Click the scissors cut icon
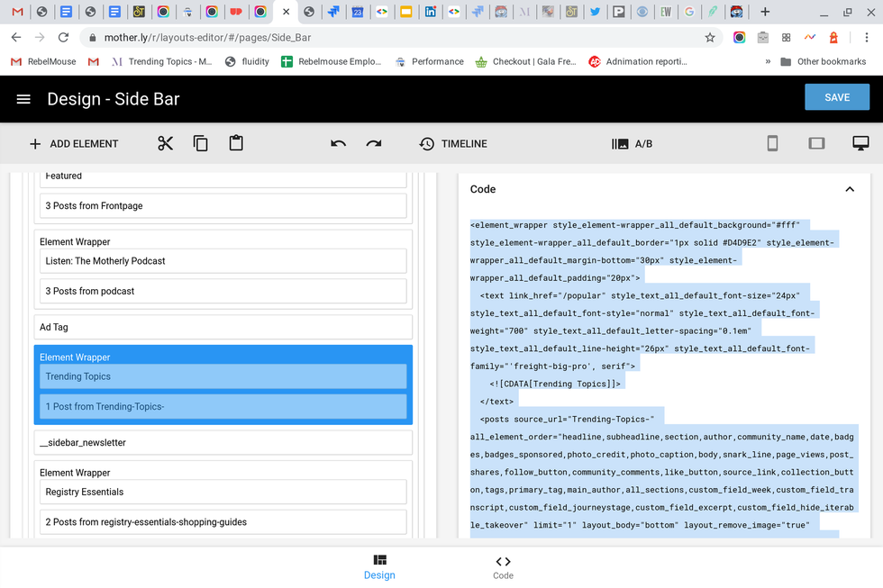The image size is (883, 588). point(165,144)
